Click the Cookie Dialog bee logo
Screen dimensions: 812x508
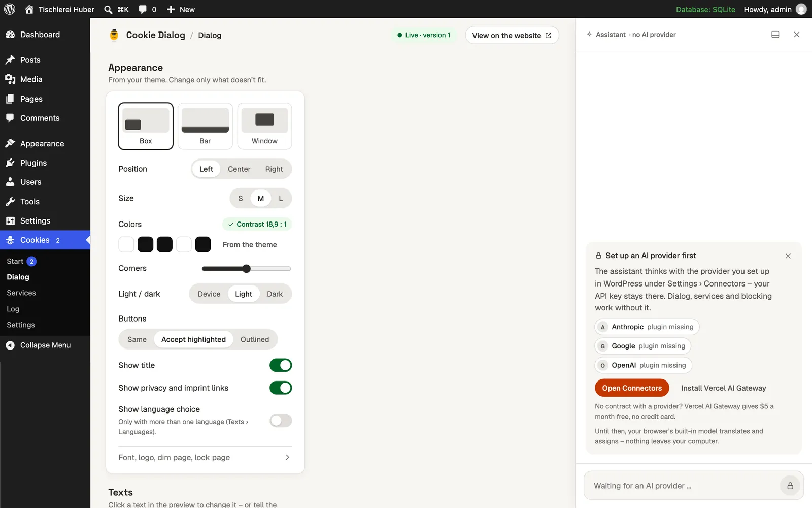click(114, 35)
